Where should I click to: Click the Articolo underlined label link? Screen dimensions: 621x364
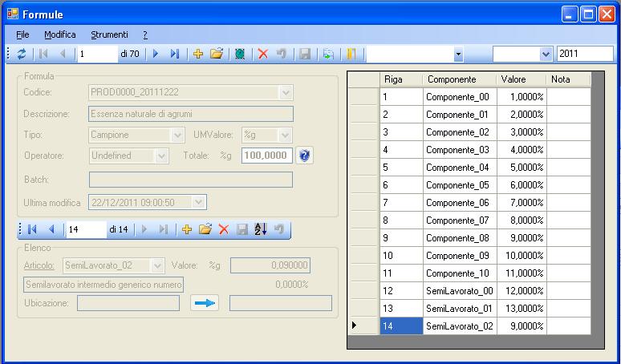pyautogui.click(x=39, y=265)
